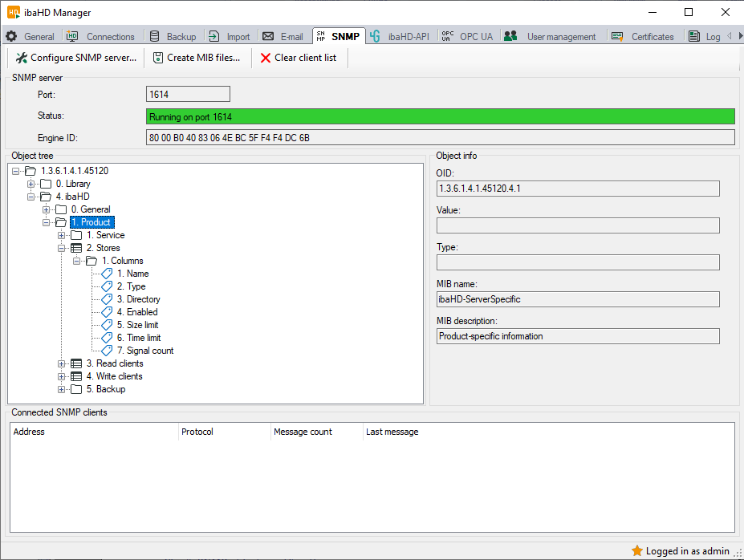The width and height of the screenshot is (744, 560).
Task: Click the tag icon beside Directory
Action: [107, 299]
